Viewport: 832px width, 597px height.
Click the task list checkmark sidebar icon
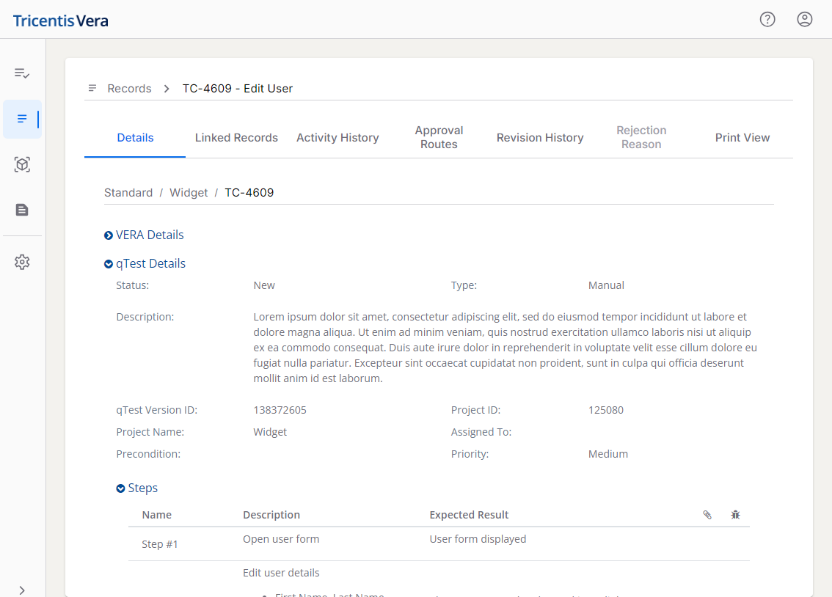(22, 73)
